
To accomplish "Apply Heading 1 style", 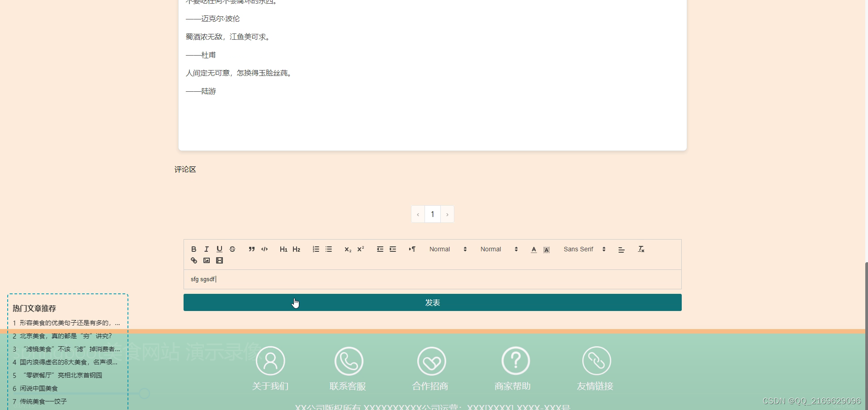I will click(283, 249).
